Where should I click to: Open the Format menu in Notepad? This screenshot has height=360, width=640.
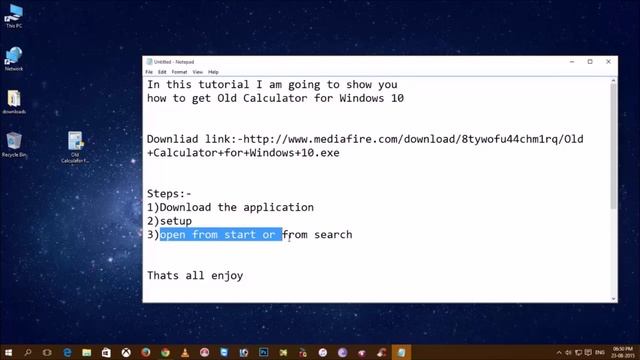179,72
